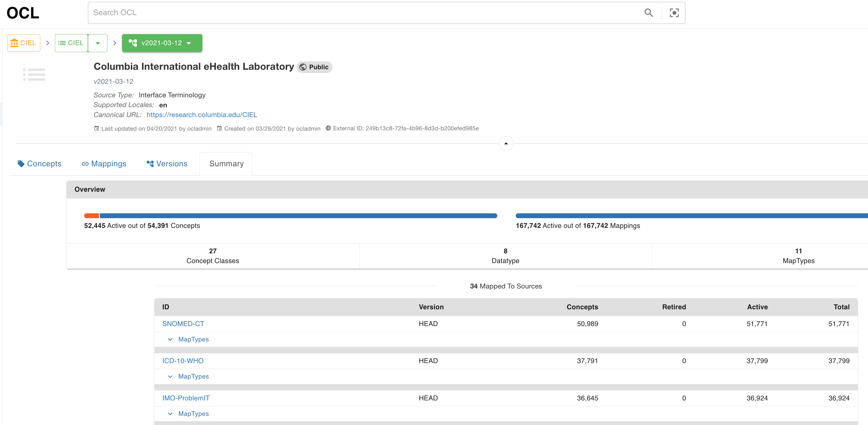
Task: Open the SNOMED-CT source link
Action: 183,324
